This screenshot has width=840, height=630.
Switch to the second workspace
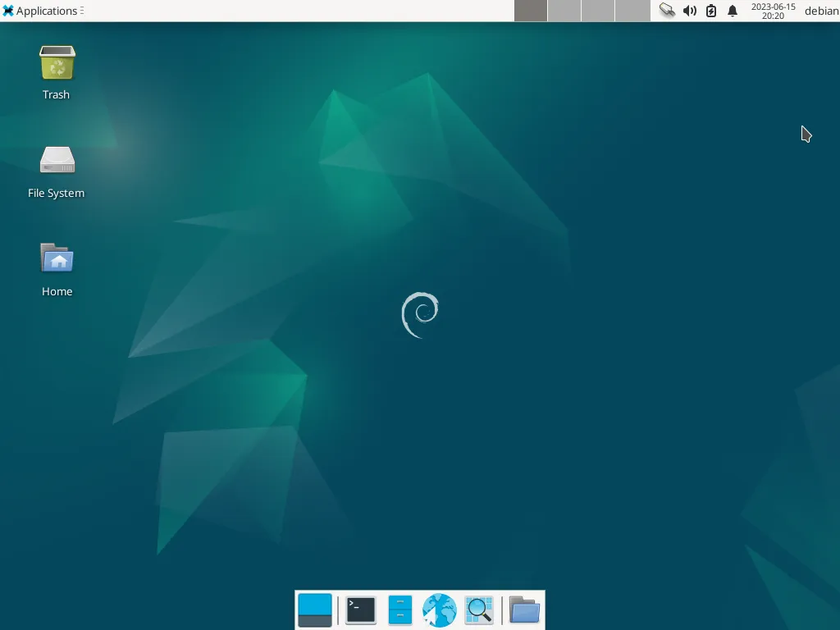tap(564, 11)
